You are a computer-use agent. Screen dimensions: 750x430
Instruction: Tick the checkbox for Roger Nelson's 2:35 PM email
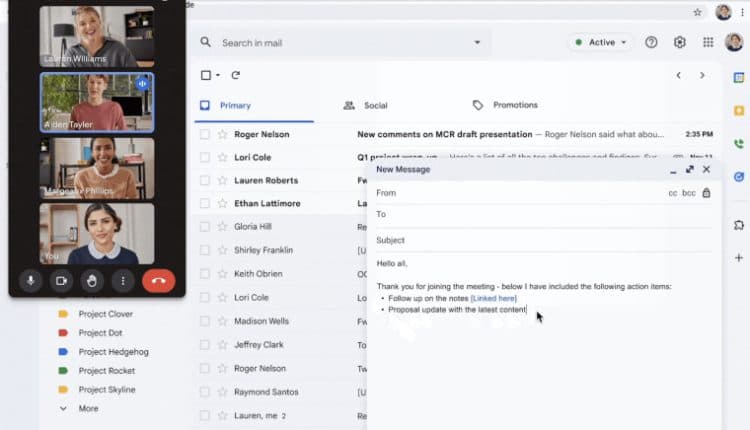205,134
